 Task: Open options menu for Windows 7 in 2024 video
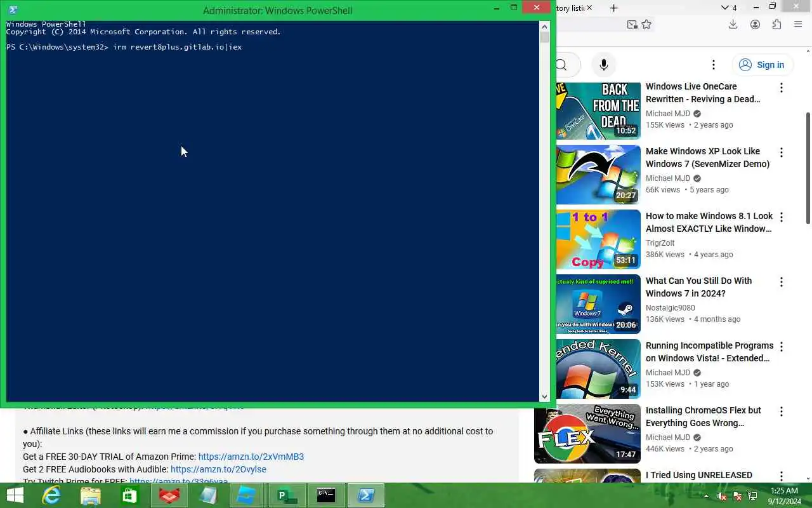pos(782,282)
